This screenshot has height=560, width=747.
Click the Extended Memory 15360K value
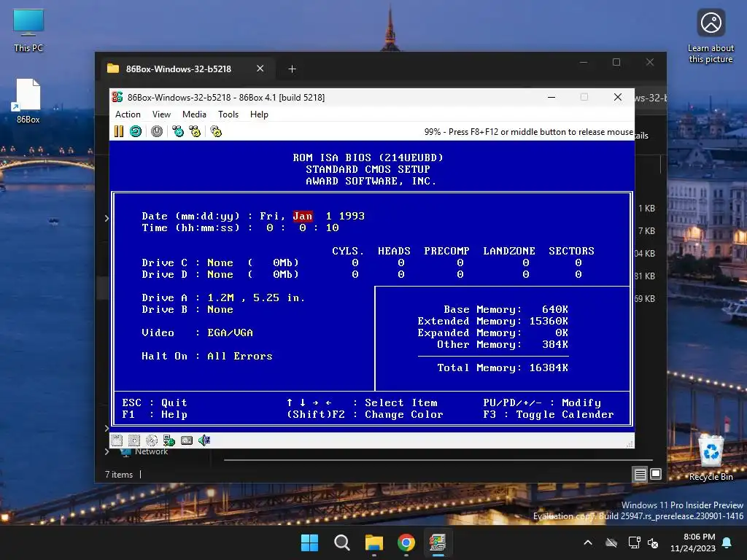pyautogui.click(x=549, y=321)
